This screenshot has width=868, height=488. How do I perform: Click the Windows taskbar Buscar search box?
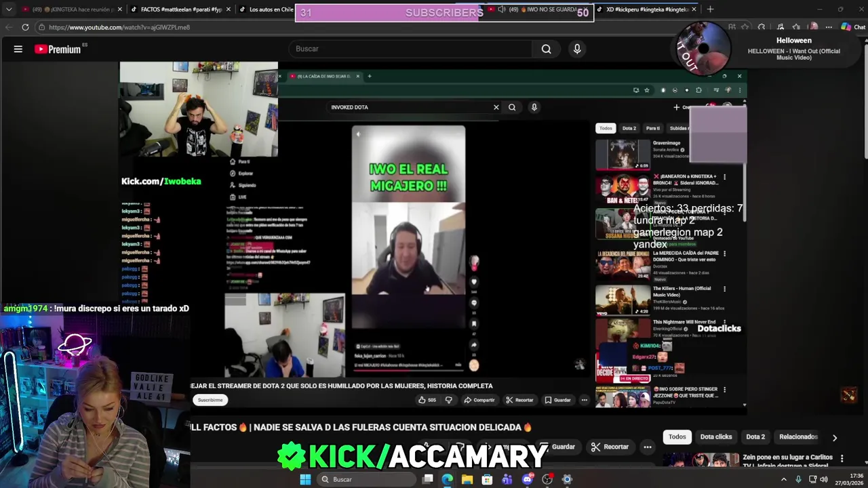(365, 479)
